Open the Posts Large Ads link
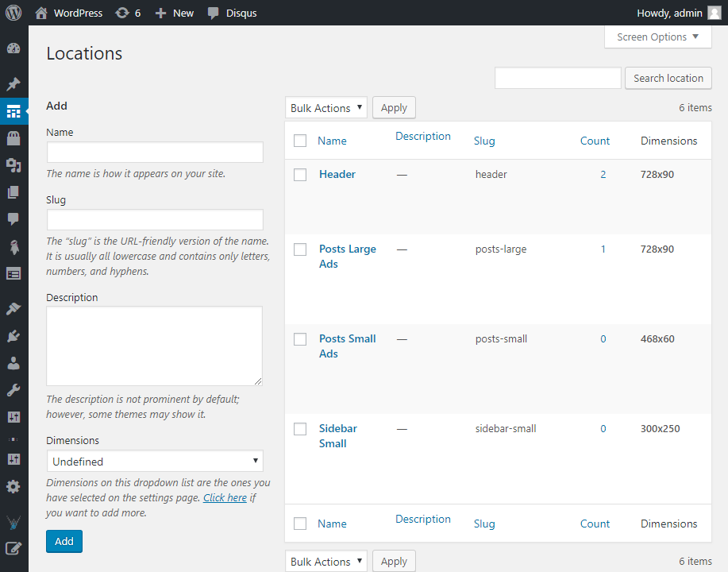 click(x=347, y=257)
